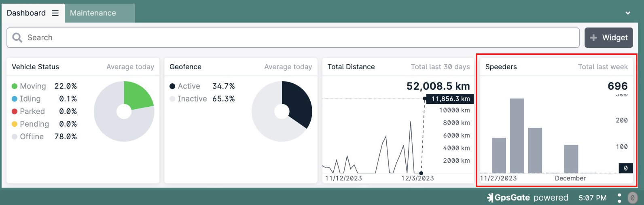This screenshot has height=205, width=644.
Task: Click the 11,856.3 km data point marker
Action: (424, 99)
